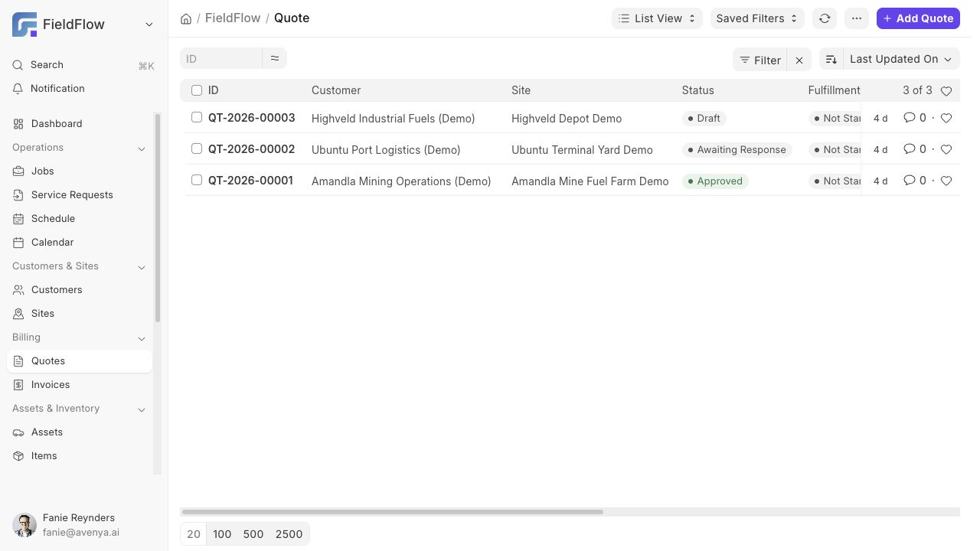Open Customers page
980x551 pixels.
click(x=80, y=290)
